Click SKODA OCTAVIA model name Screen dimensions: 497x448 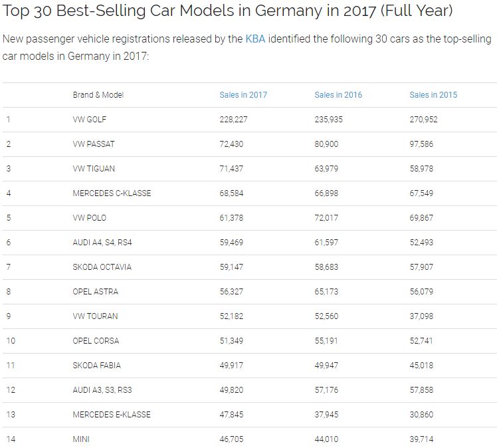(x=102, y=267)
